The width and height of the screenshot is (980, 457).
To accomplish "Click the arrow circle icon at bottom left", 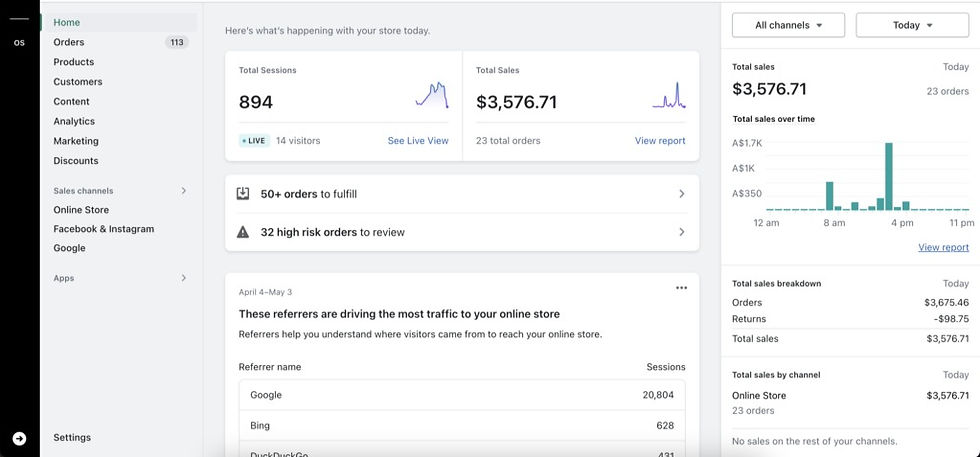I will click(19, 439).
